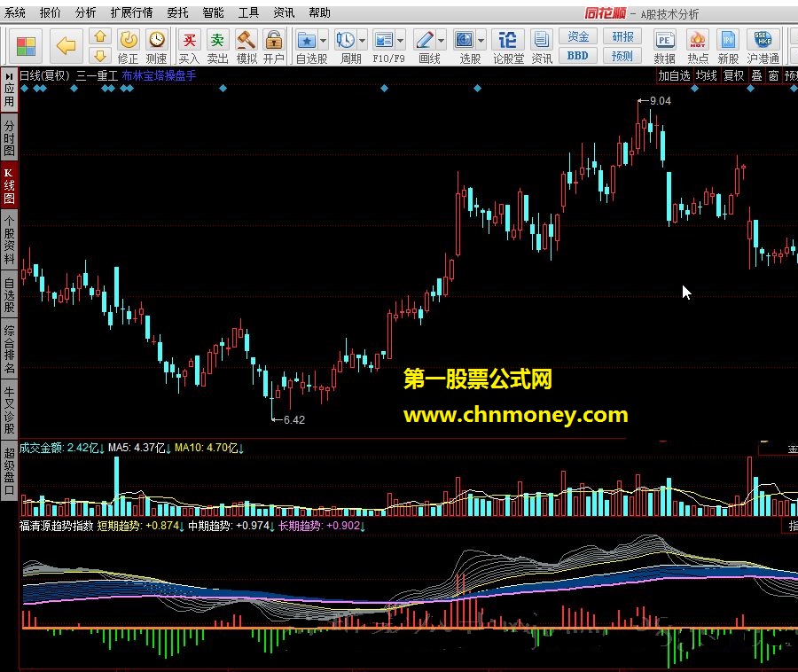Viewport: 798px width, 672px height.
Task: Toggle the 均线 moving average lines
Action: pos(707,75)
